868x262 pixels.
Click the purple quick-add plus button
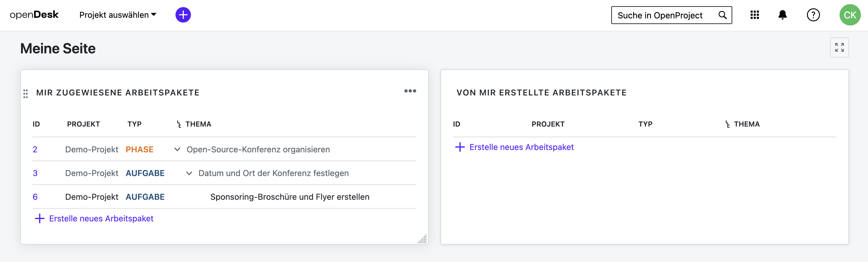tap(183, 15)
